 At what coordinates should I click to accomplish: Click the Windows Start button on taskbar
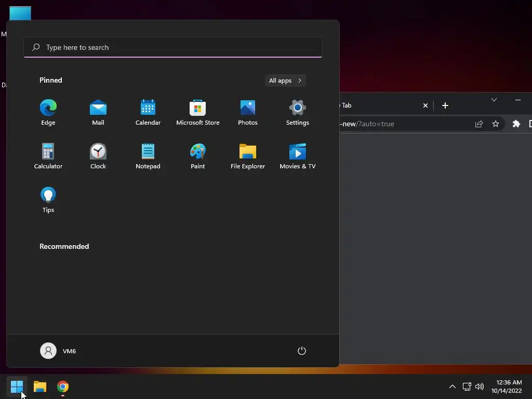coord(17,387)
